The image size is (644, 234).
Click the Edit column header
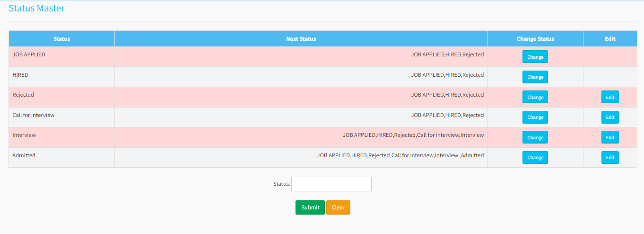point(610,39)
